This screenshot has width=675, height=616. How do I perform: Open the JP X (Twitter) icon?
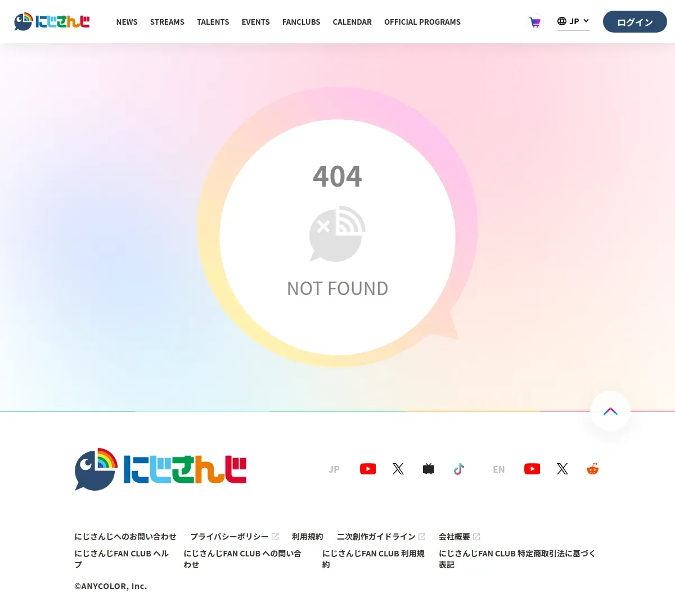398,469
